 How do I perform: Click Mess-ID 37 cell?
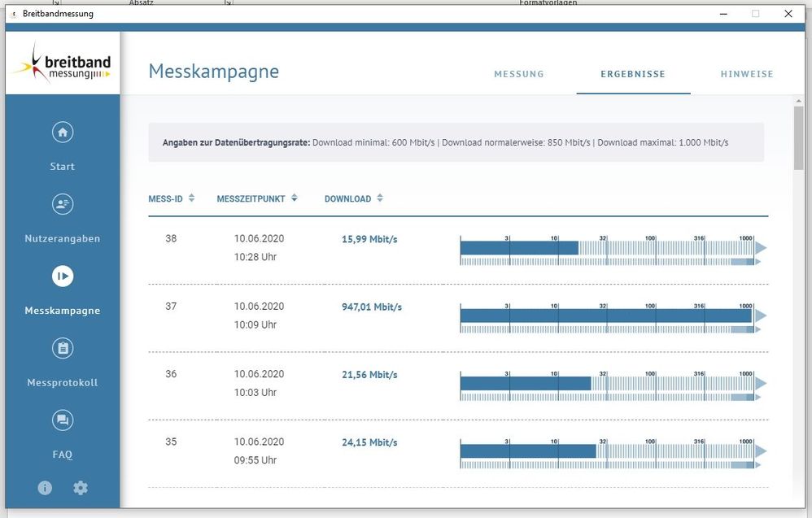point(171,307)
